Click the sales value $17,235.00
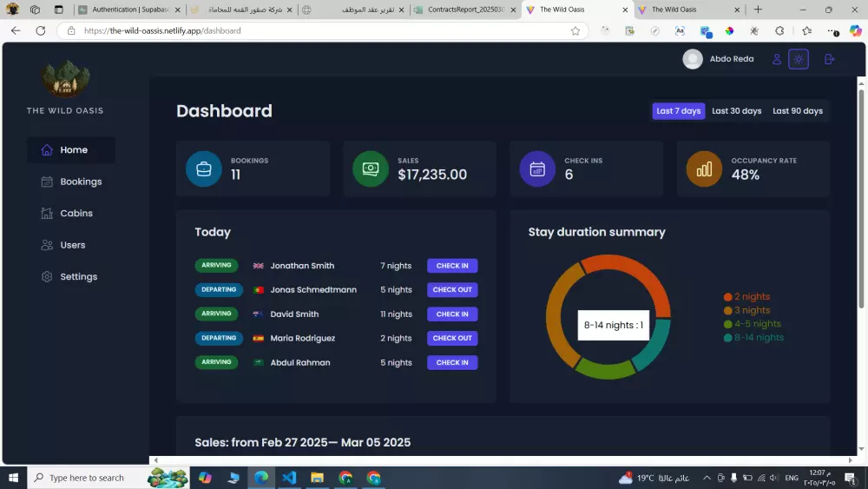The image size is (868, 489). point(431,175)
